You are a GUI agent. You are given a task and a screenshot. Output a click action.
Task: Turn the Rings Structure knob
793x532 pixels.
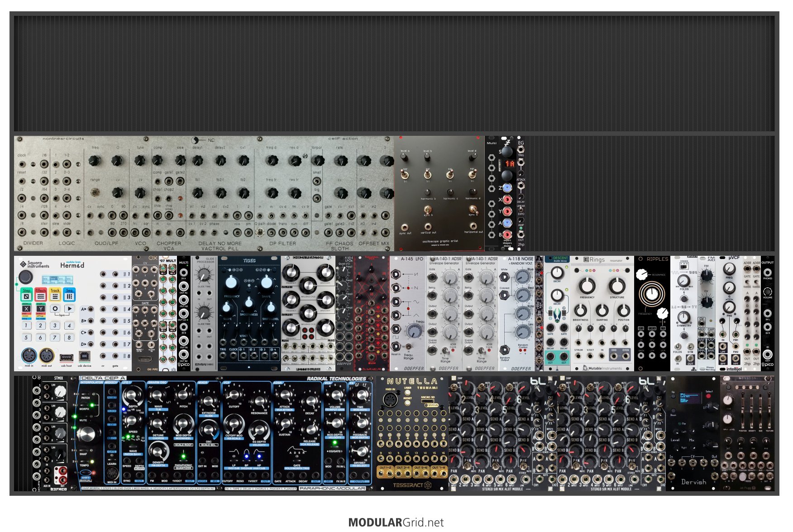(x=616, y=286)
